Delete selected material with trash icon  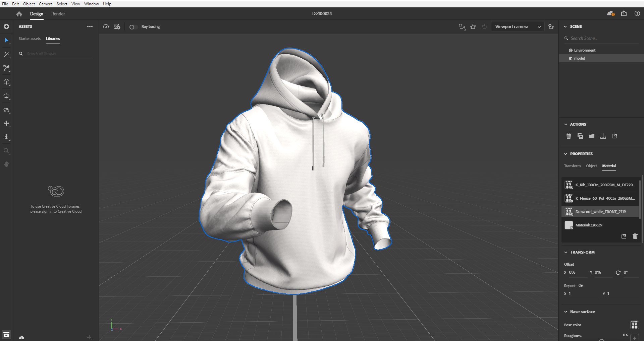(635, 236)
